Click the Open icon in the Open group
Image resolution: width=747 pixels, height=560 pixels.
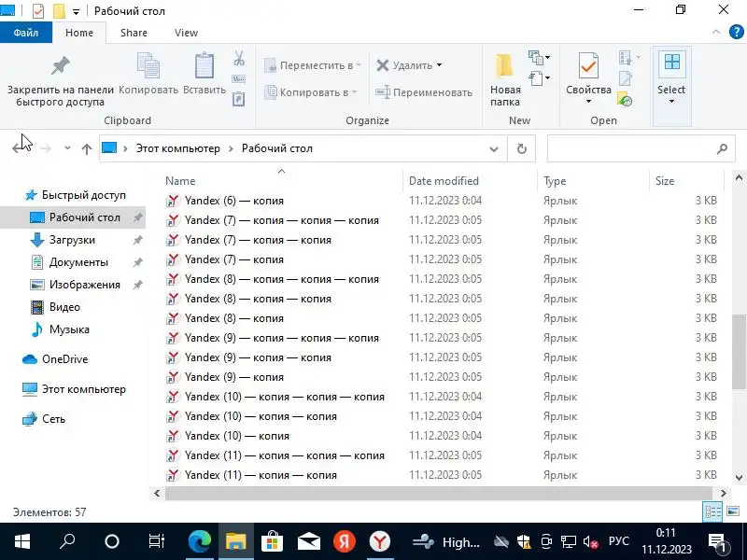(625, 58)
